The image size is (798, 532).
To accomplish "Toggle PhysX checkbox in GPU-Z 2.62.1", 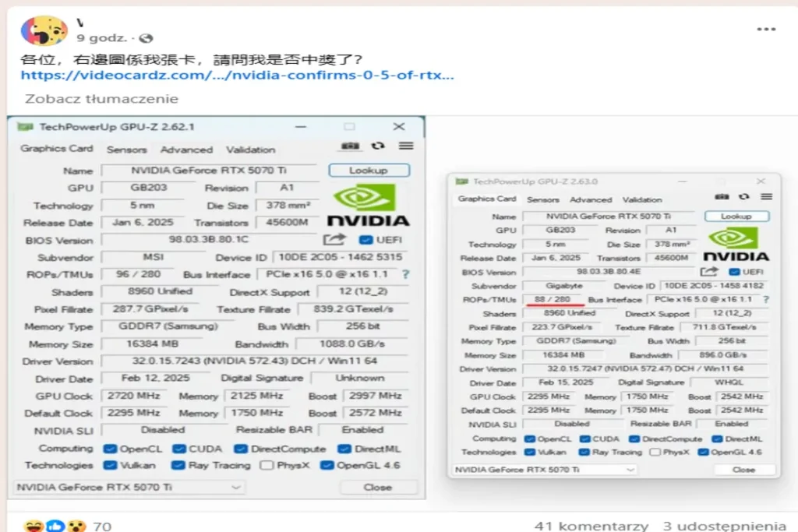I will (x=267, y=465).
